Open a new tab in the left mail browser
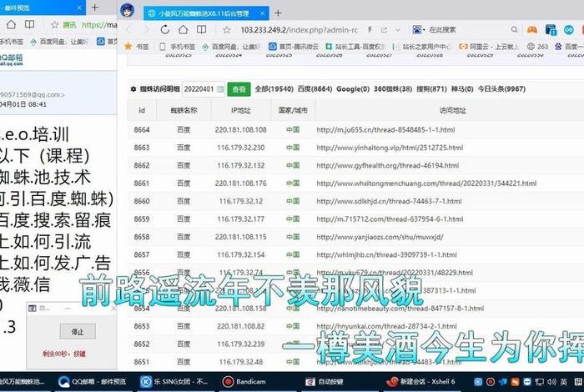 (x=95, y=8)
